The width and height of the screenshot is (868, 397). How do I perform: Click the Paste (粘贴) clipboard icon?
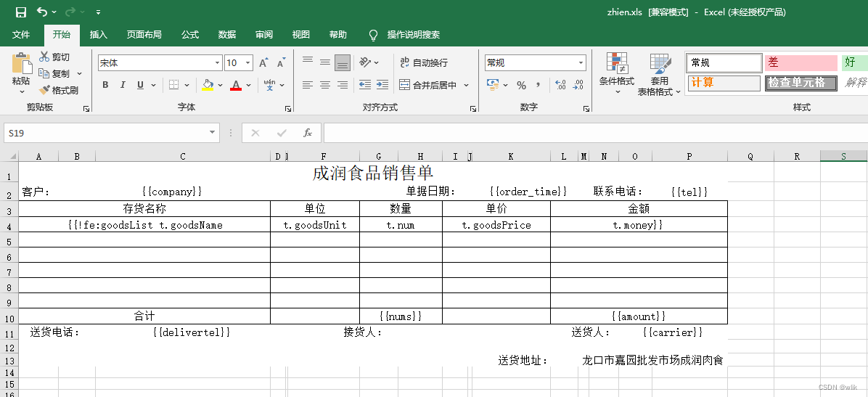(x=22, y=63)
